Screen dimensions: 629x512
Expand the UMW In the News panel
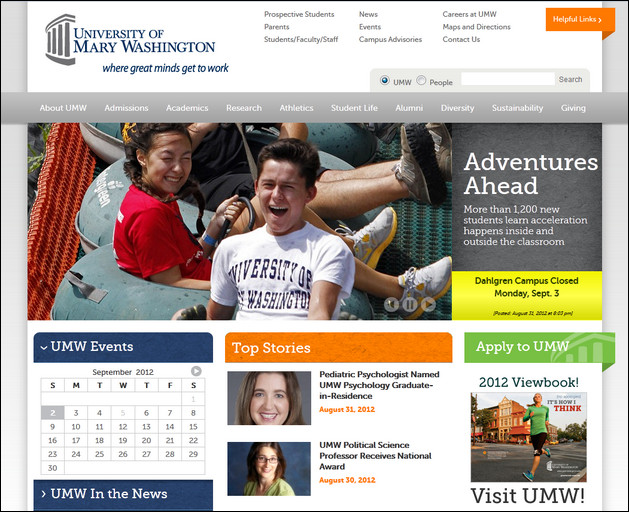tap(42, 494)
